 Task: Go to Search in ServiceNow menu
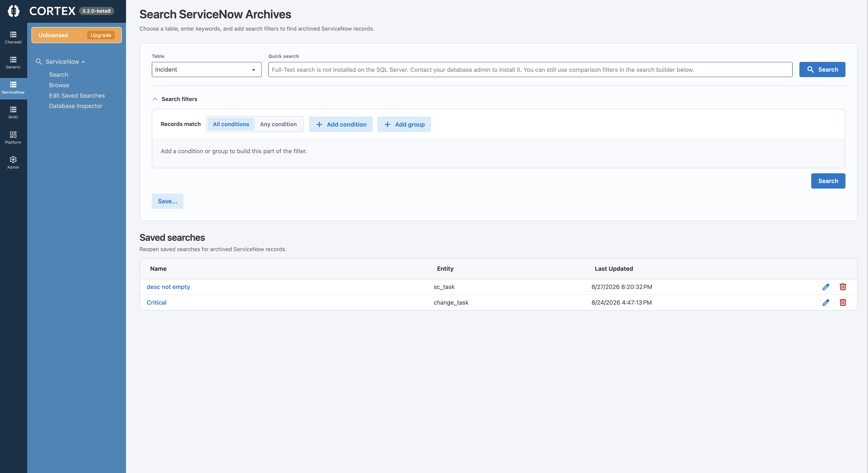pyautogui.click(x=59, y=75)
